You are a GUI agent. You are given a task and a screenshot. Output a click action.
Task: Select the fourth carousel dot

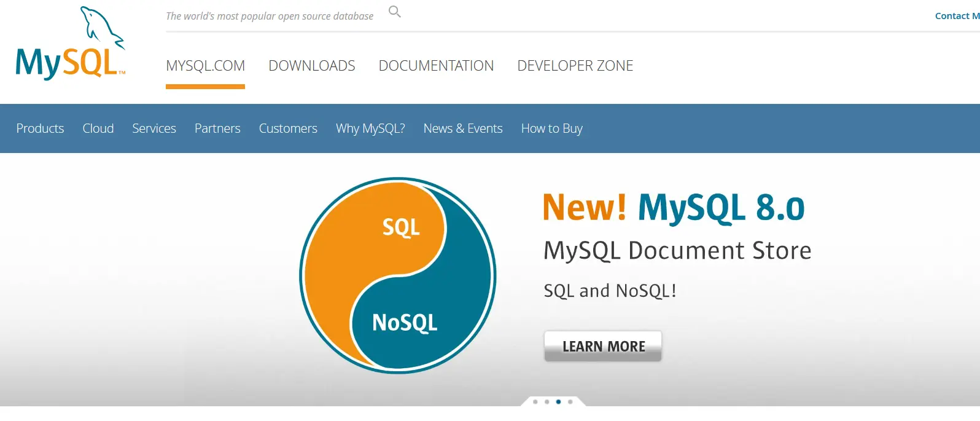coord(570,401)
